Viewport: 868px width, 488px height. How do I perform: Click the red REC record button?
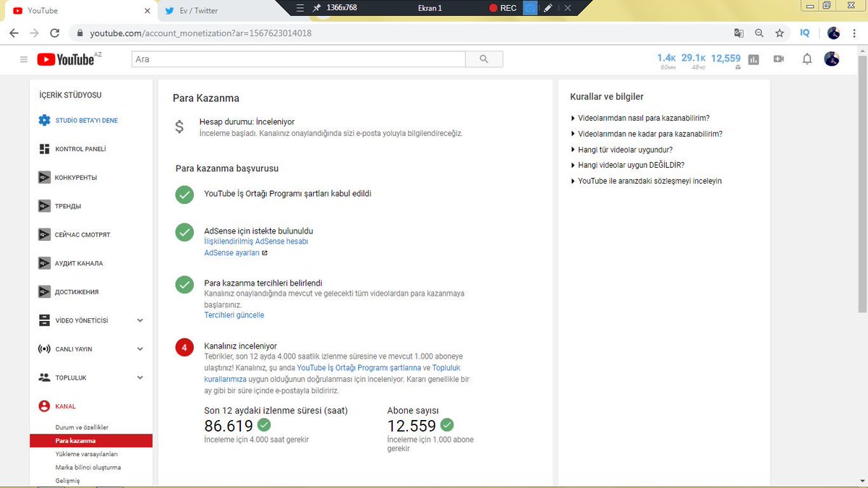(503, 8)
